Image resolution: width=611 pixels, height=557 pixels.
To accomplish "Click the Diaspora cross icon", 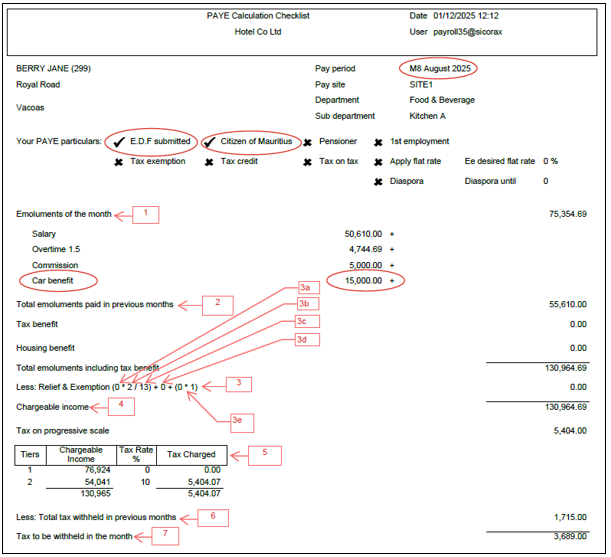I will coord(378,181).
